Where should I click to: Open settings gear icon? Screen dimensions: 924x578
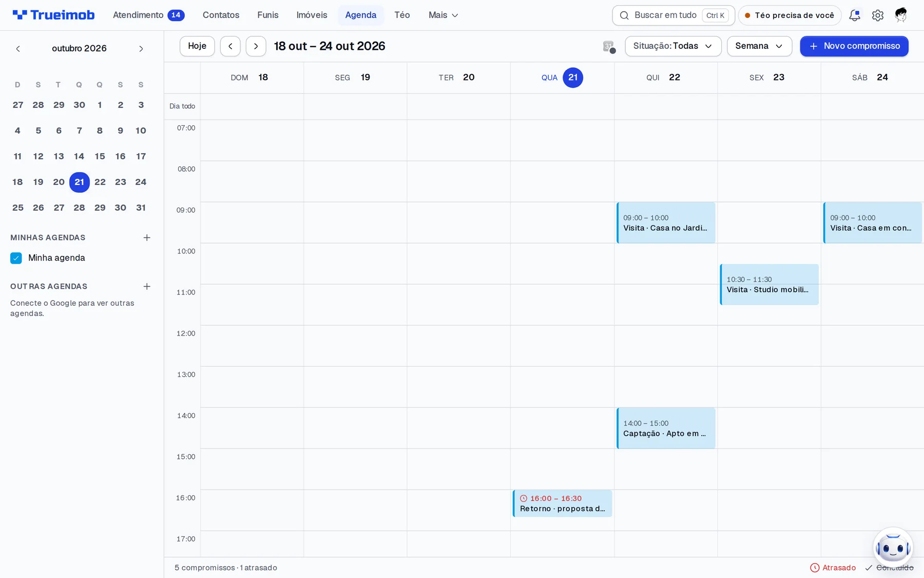coord(878,15)
